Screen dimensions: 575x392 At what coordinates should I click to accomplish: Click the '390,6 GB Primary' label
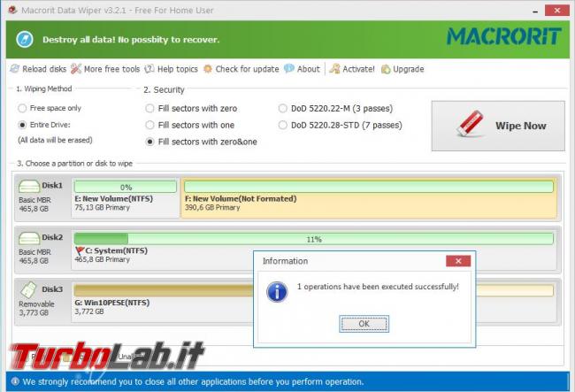[212, 208]
